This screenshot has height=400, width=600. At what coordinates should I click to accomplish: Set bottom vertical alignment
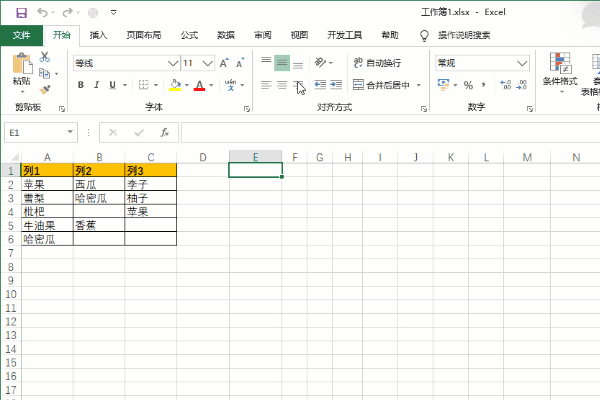298,63
